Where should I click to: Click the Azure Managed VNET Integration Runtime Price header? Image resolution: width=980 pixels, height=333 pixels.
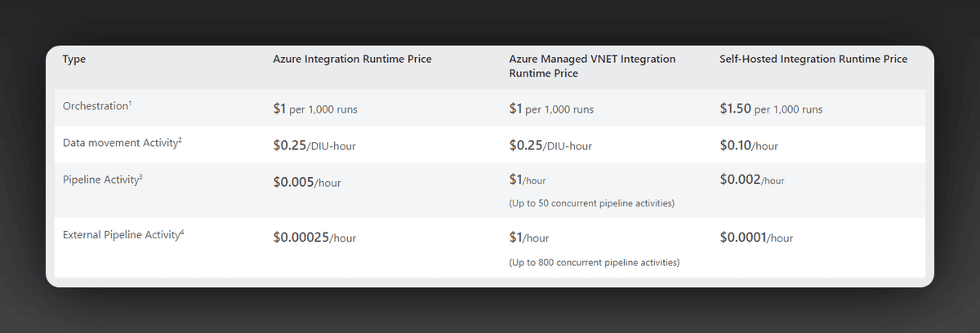coord(592,65)
